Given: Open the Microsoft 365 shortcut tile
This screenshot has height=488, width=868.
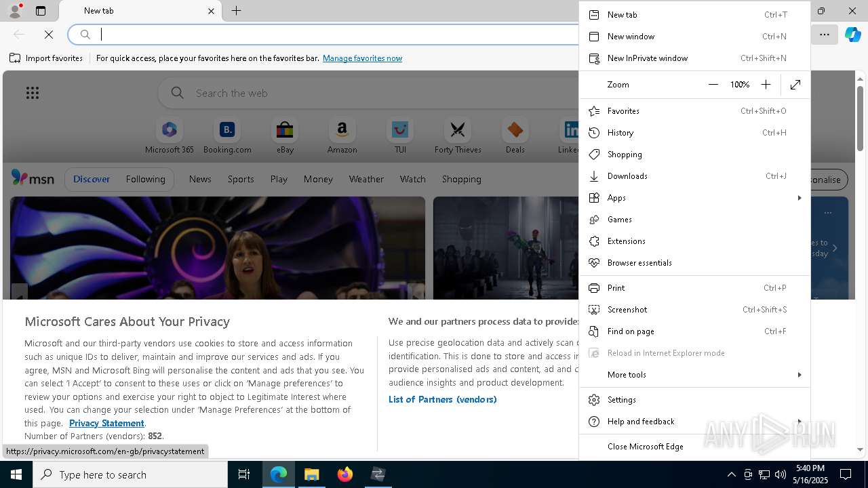Looking at the screenshot, I should (x=170, y=136).
